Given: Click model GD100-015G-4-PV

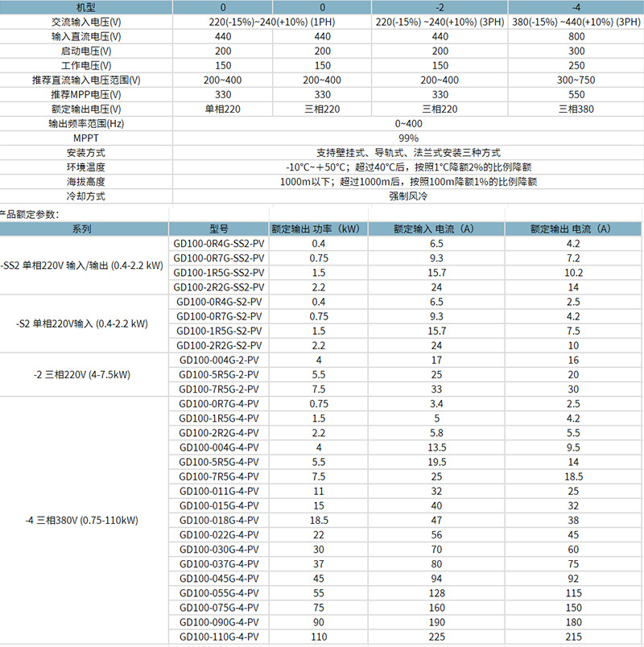Looking at the screenshot, I should [x=219, y=505].
